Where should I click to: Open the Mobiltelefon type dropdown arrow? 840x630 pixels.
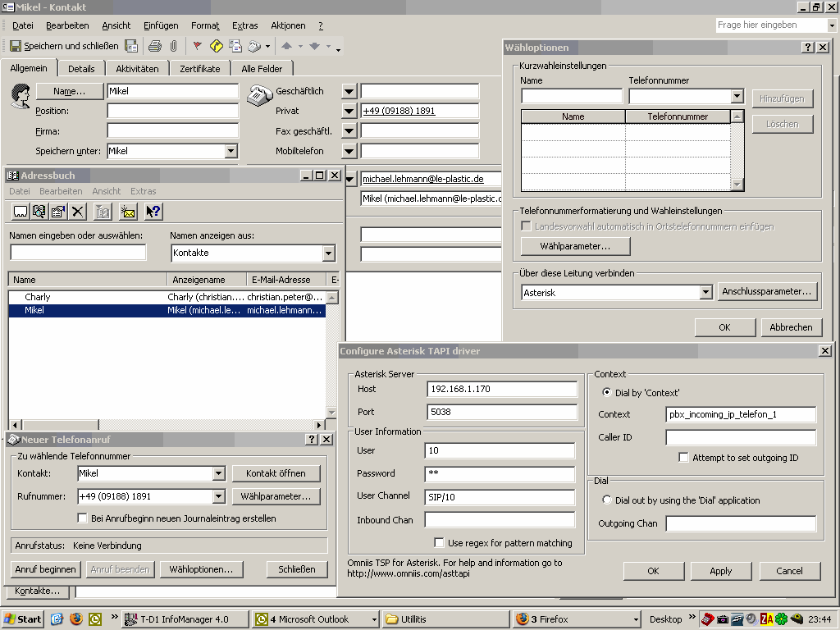349,151
